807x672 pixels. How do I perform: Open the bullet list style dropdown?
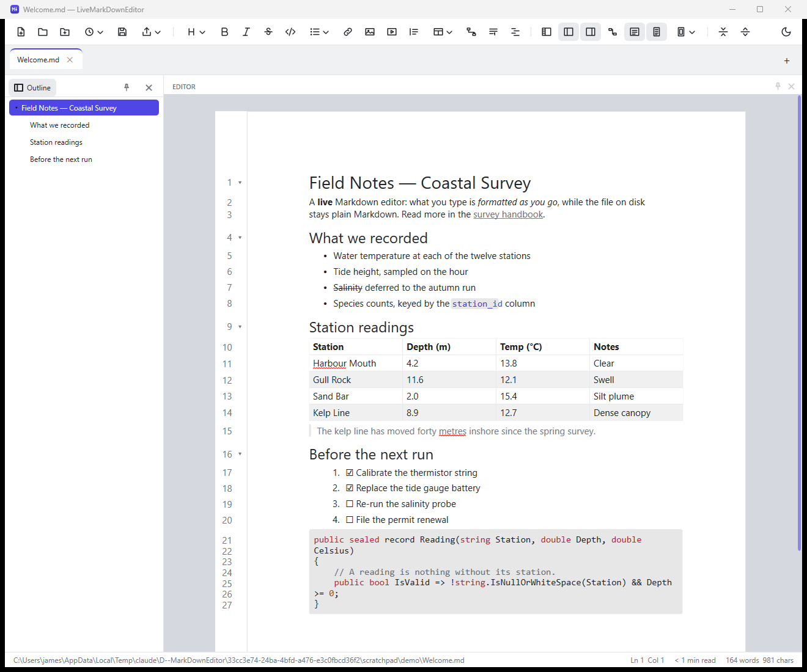[319, 32]
